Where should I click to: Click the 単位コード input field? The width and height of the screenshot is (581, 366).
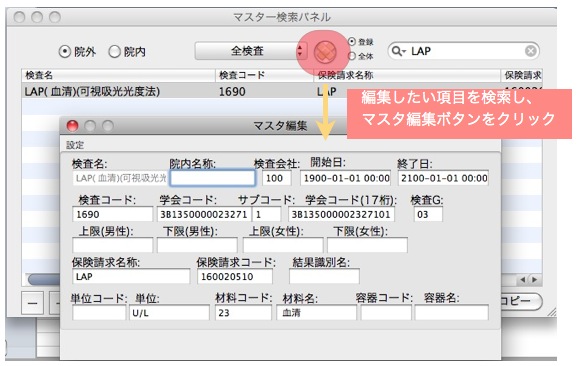click(99, 313)
